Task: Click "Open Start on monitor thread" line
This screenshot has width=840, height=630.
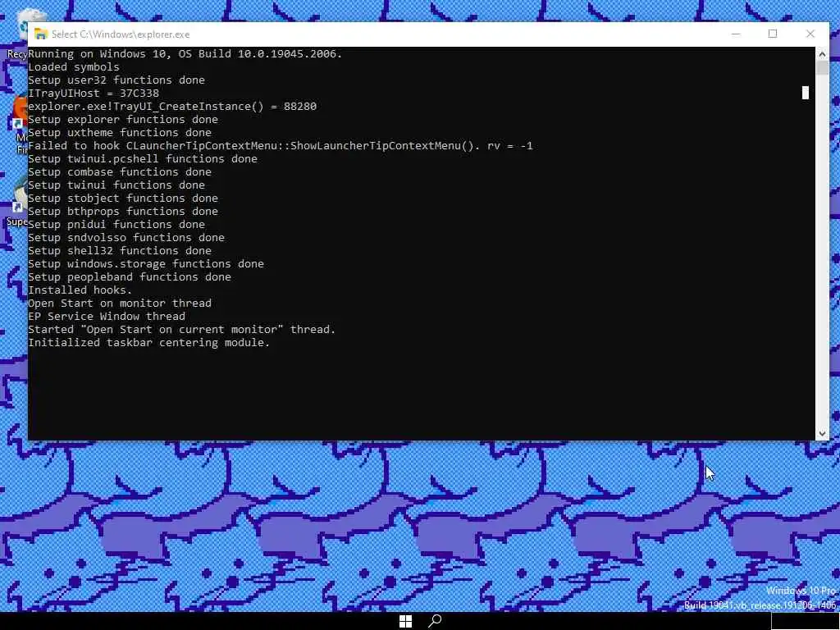Action: (120, 304)
